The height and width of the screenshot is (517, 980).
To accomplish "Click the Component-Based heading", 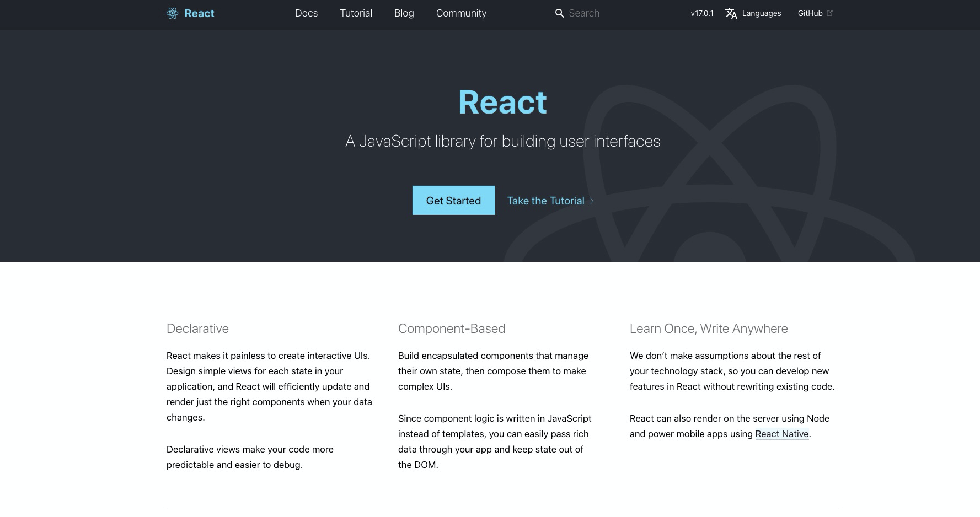I will [x=452, y=328].
